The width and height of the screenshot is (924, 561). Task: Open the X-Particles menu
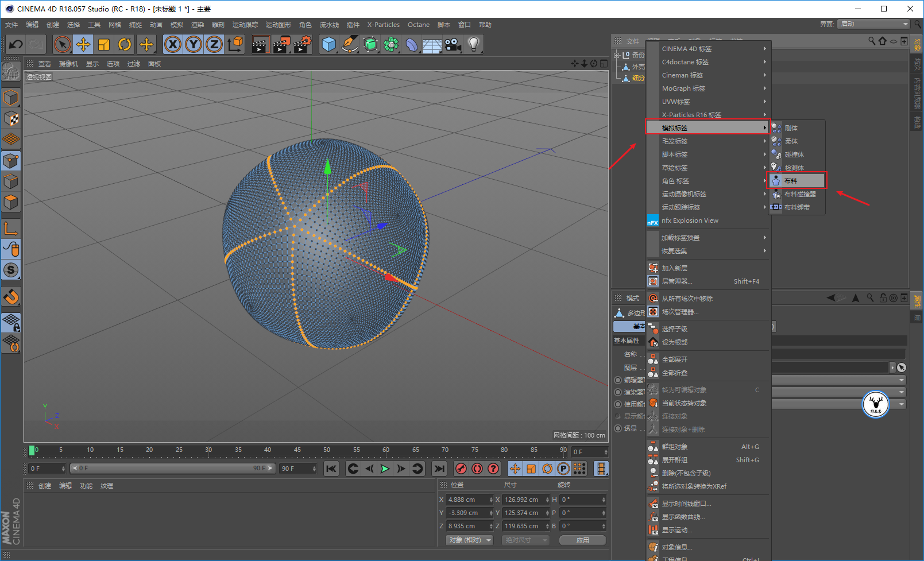[x=384, y=25]
